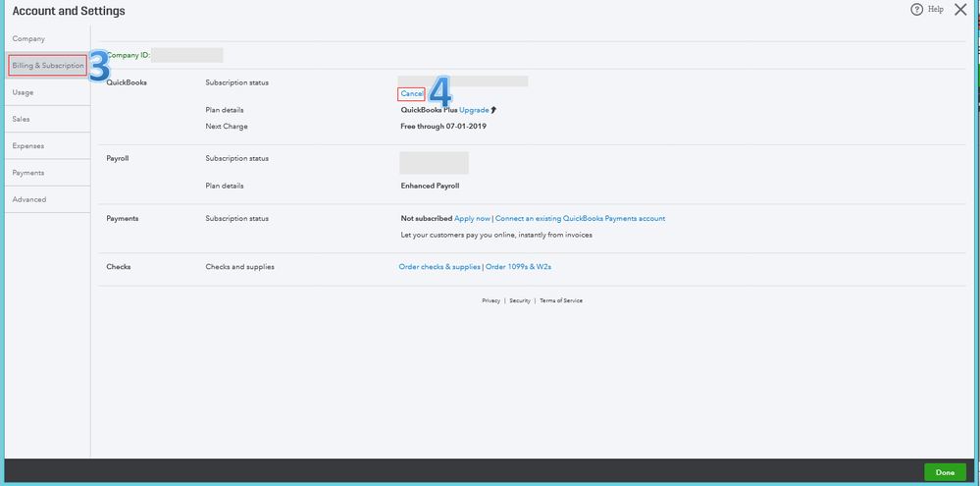Image resolution: width=980 pixels, height=486 pixels.
Task: Click the 'Next Charge' label
Action: pyautogui.click(x=227, y=127)
